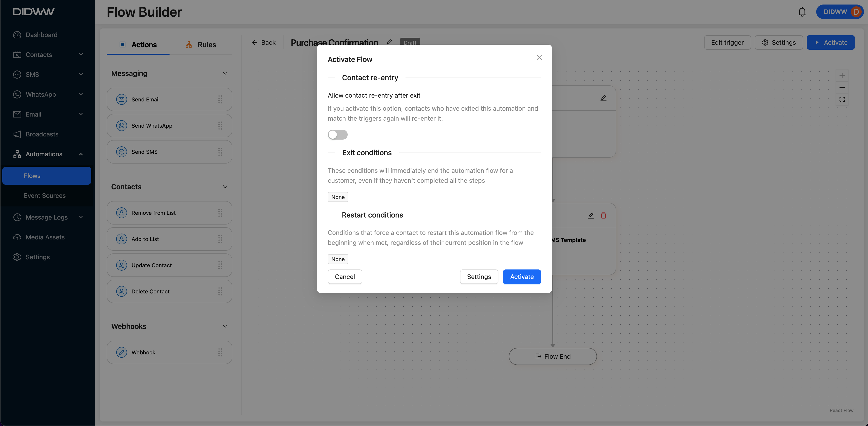Open the Settings button in the dialog
Screen dimensions: 868x426
479,276
